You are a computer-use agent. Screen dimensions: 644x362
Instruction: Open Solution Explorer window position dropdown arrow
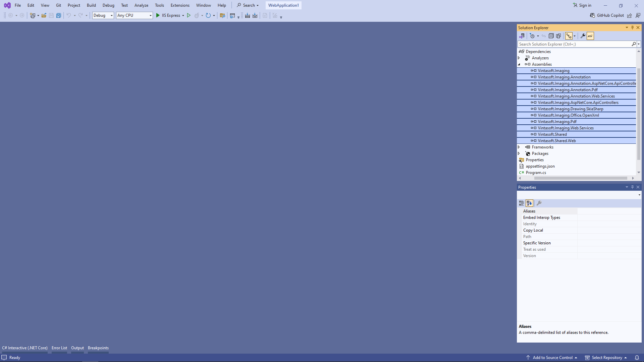pos(627,27)
